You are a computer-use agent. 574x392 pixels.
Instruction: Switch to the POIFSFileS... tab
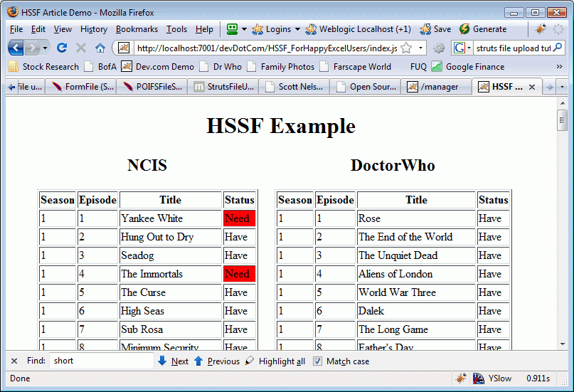(152, 87)
